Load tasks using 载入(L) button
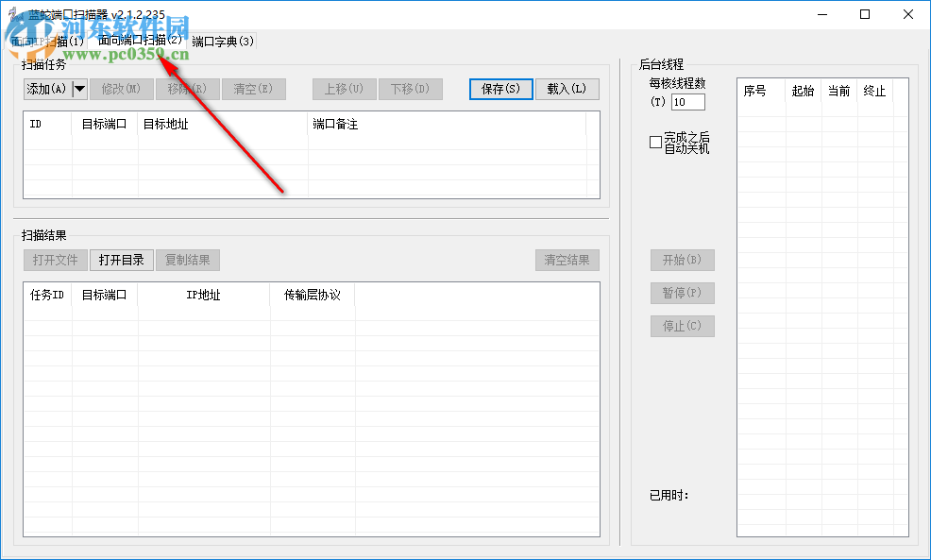Image resolution: width=931 pixels, height=560 pixels. click(567, 89)
